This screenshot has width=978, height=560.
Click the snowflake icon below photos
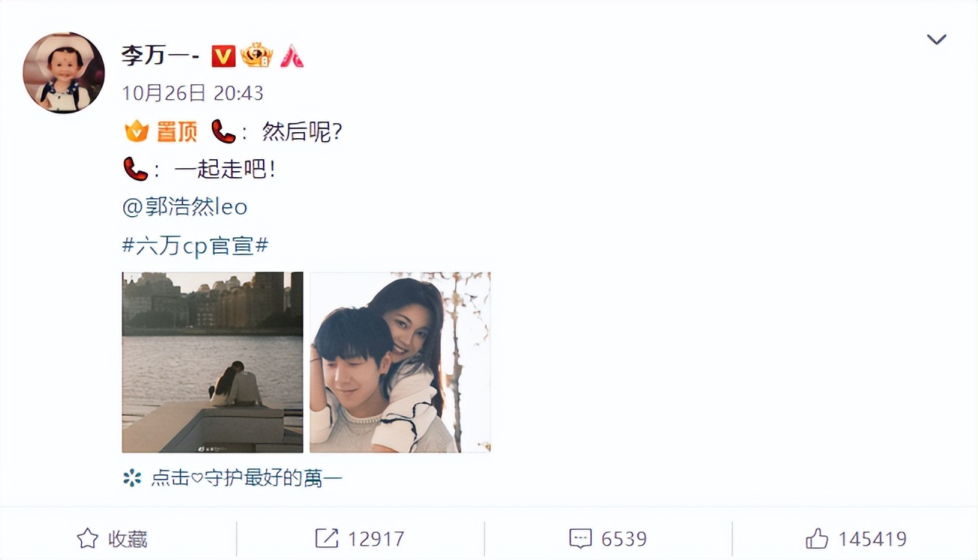132,477
